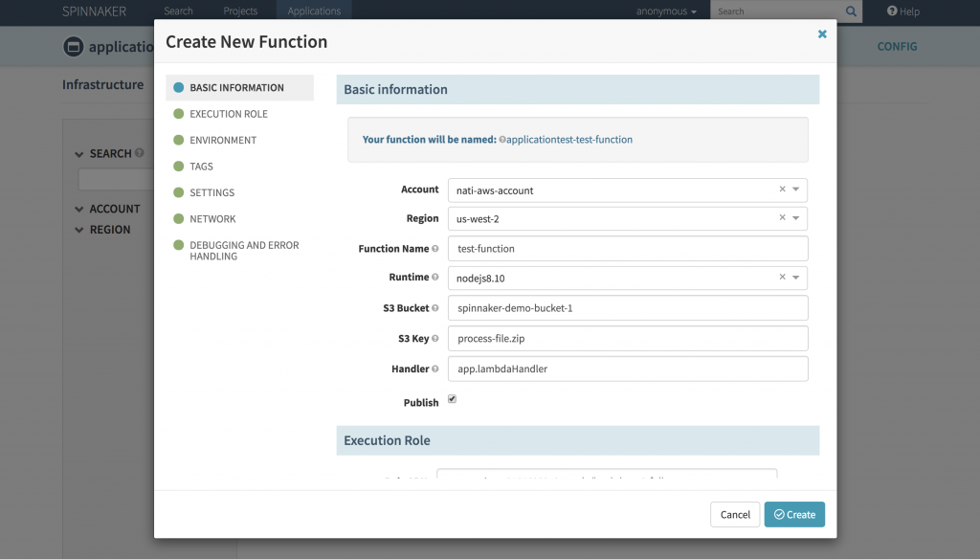980x559 pixels.
Task: Open the Function Name help tooltip icon
Action: 434,248
